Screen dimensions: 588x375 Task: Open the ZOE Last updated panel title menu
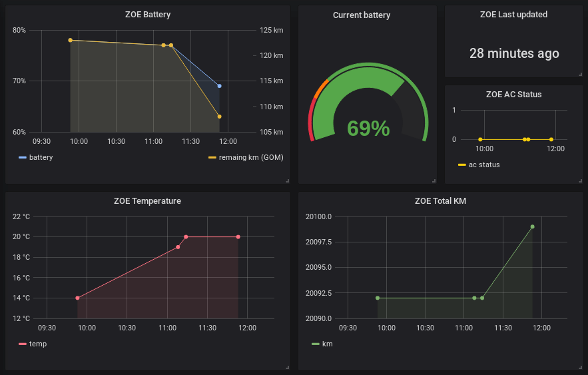click(x=513, y=15)
